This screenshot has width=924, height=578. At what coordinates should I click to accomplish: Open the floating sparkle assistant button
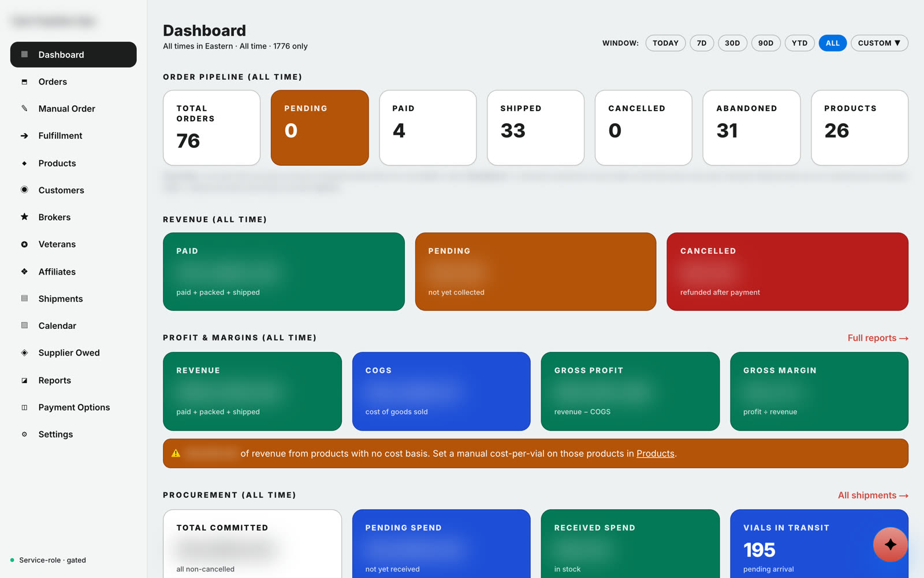point(891,544)
